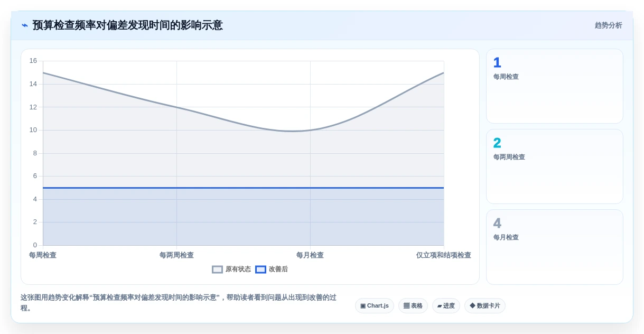This screenshot has width=644, height=334.
Task: Click the blue 改善后 legend swatch
Action: [260, 270]
